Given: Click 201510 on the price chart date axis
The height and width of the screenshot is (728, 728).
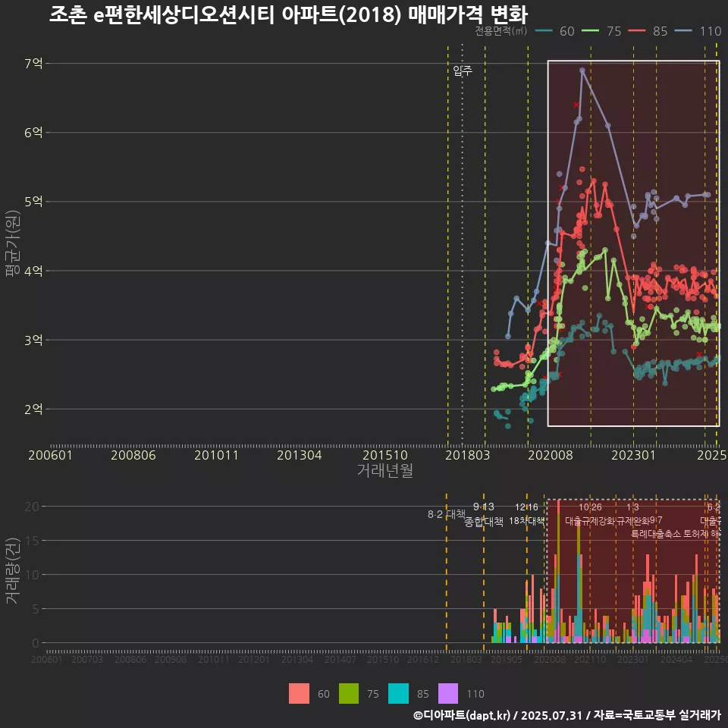Looking at the screenshot, I should coord(385,455).
